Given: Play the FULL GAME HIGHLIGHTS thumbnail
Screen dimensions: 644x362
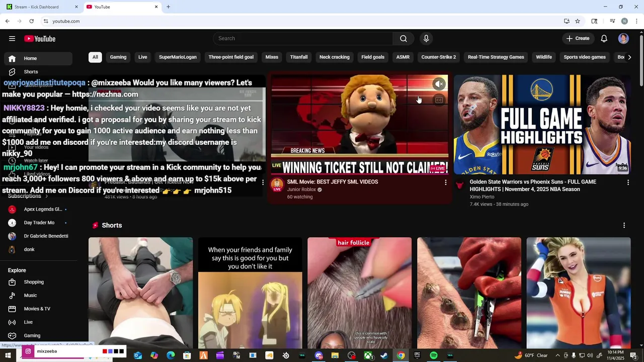Looking at the screenshot, I should pyautogui.click(x=542, y=125).
